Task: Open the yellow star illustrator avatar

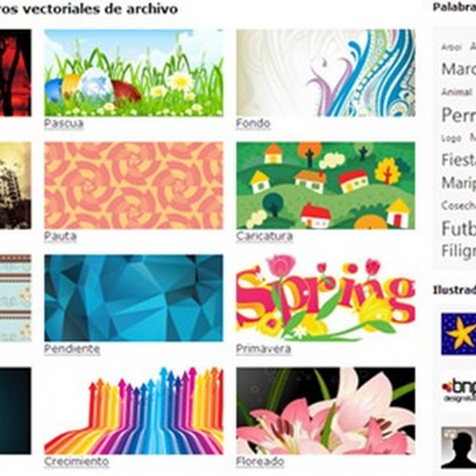Action: [458, 334]
